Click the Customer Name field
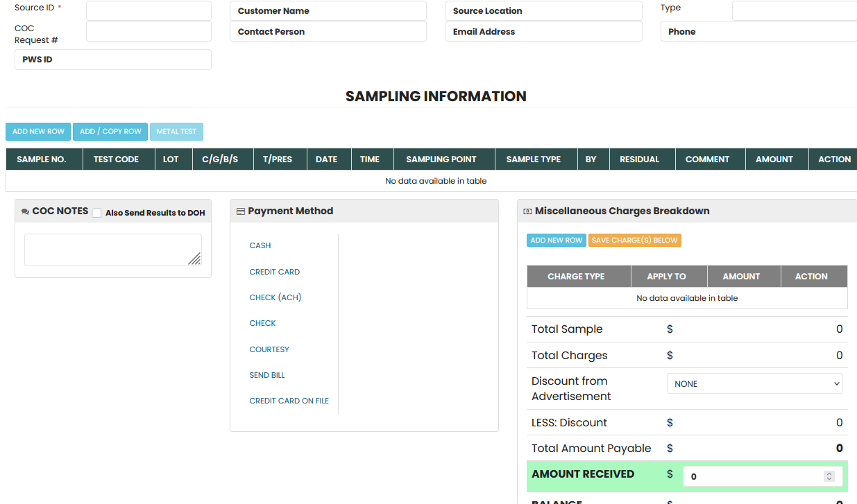 328,10
